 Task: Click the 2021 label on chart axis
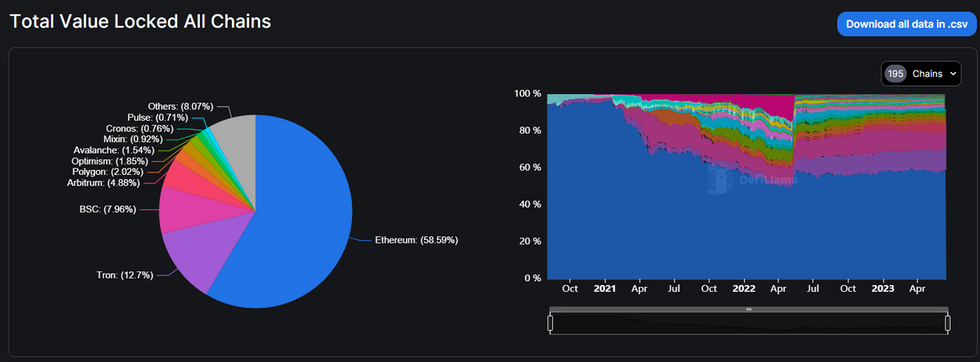pos(605,288)
